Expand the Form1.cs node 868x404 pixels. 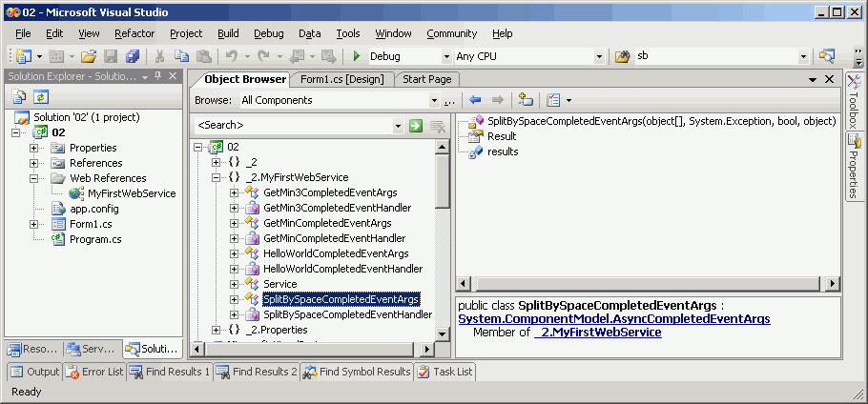click(x=34, y=224)
